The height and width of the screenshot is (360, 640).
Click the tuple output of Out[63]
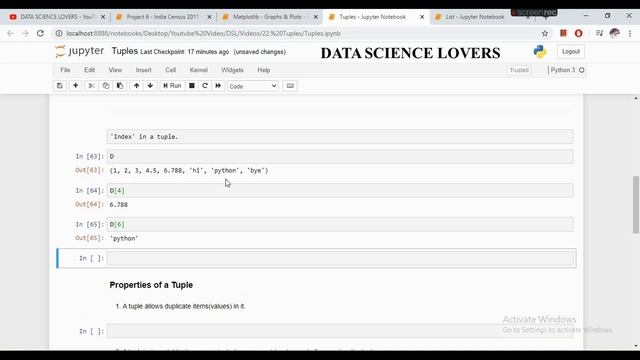click(x=189, y=171)
